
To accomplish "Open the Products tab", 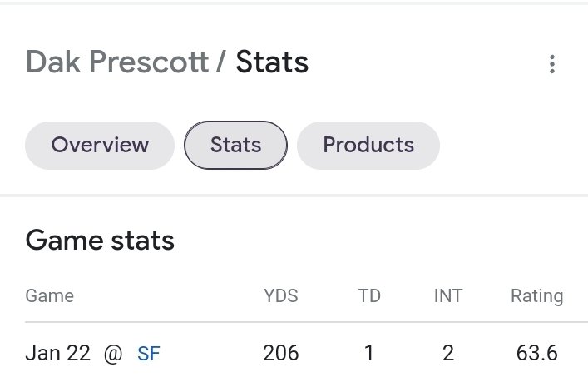I will point(368,145).
